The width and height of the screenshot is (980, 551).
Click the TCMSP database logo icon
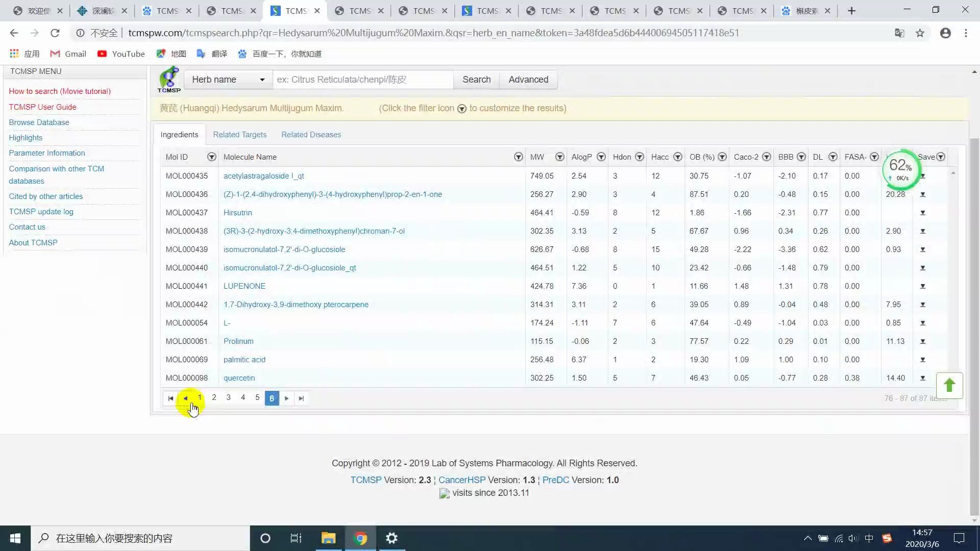pyautogui.click(x=169, y=80)
